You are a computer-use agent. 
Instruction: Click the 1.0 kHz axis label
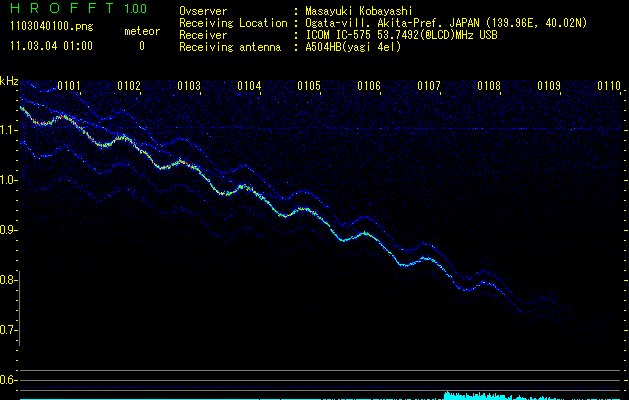point(7,180)
